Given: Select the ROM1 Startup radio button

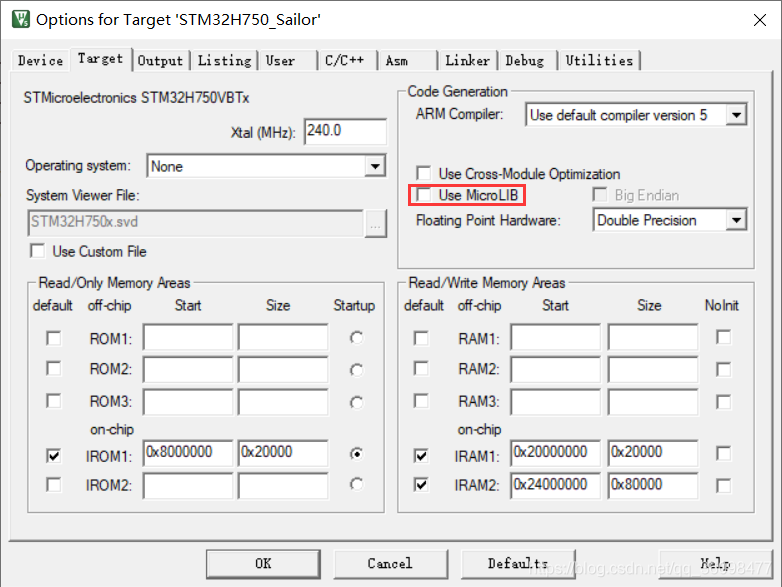Looking at the screenshot, I should [x=356, y=338].
